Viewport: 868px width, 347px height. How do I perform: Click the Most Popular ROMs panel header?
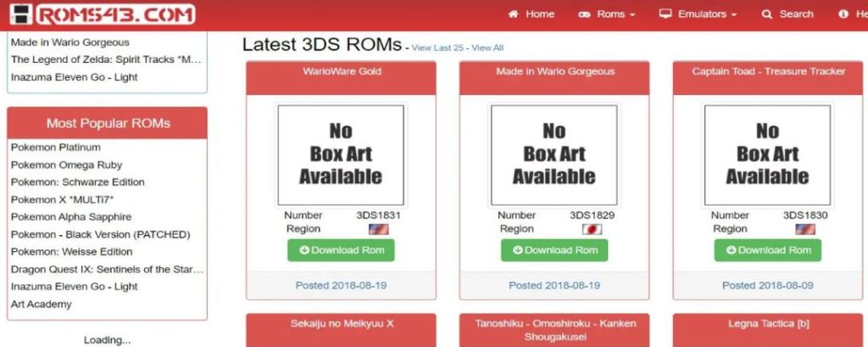(x=108, y=123)
